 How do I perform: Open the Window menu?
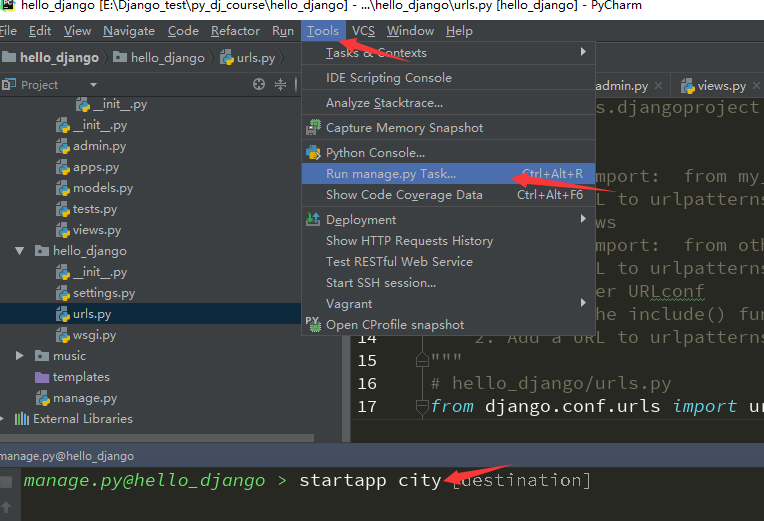pyautogui.click(x=410, y=31)
